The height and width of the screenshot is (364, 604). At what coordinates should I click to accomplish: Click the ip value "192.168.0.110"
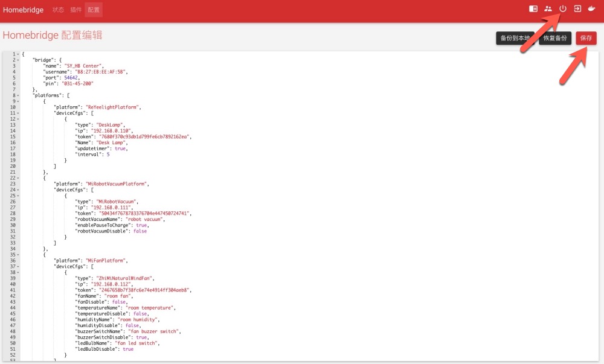[x=111, y=131]
